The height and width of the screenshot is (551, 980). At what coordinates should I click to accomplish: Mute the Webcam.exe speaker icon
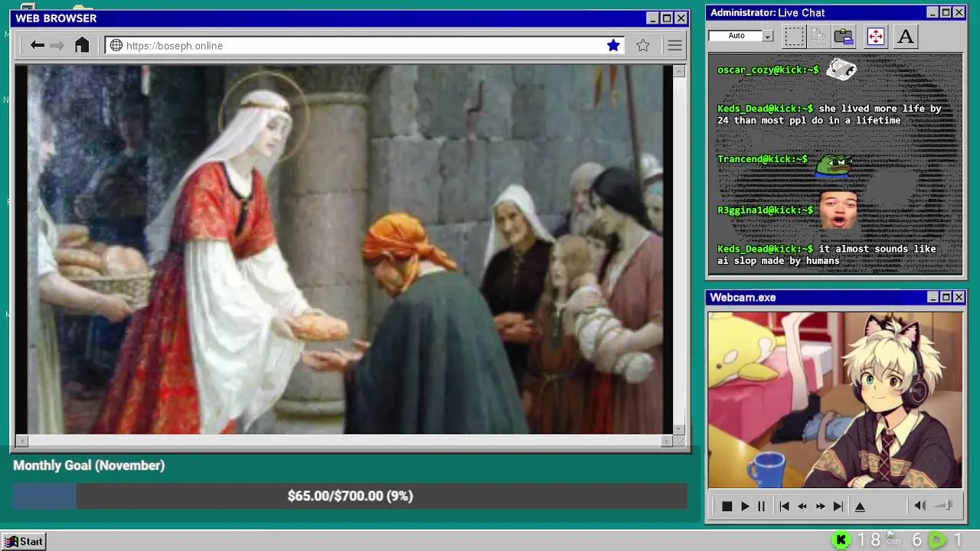pyautogui.click(x=920, y=505)
